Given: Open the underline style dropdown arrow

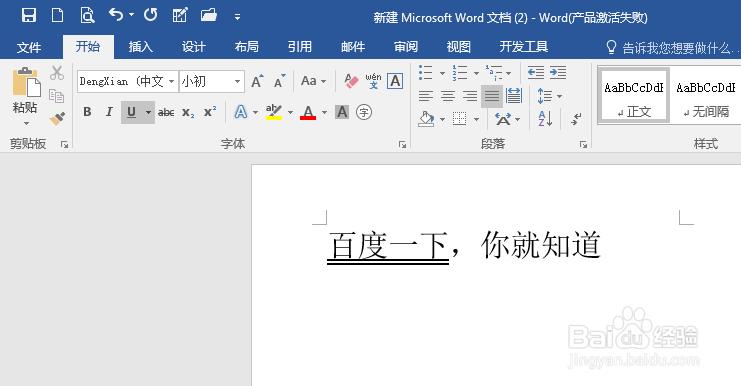Looking at the screenshot, I should (x=148, y=112).
